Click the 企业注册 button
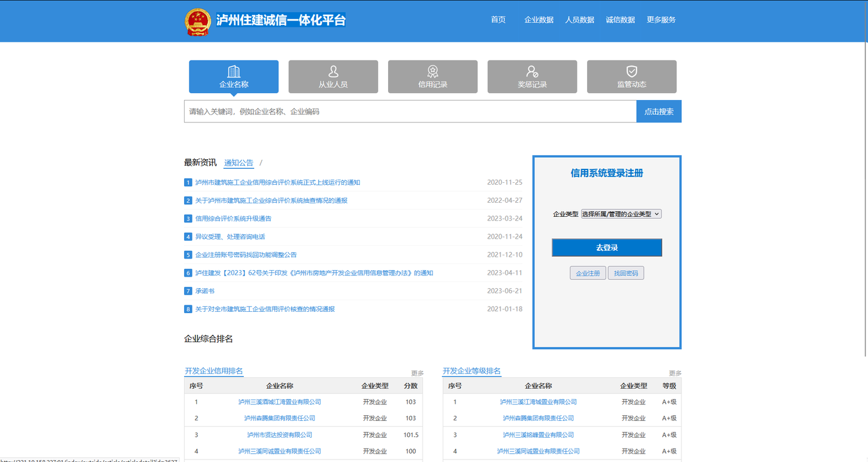The image size is (868, 462). [588, 273]
